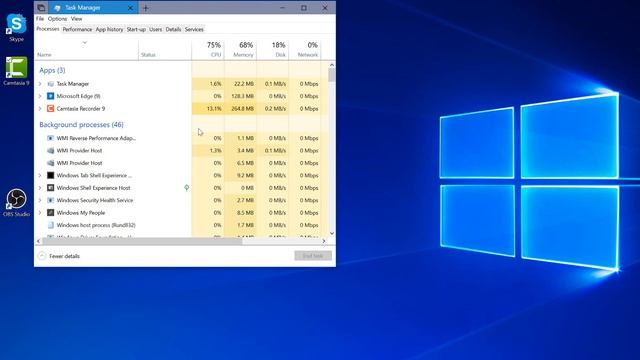Click the horizontal scrollbar left arrow
Screen dimensions: 640x360
(38, 241)
